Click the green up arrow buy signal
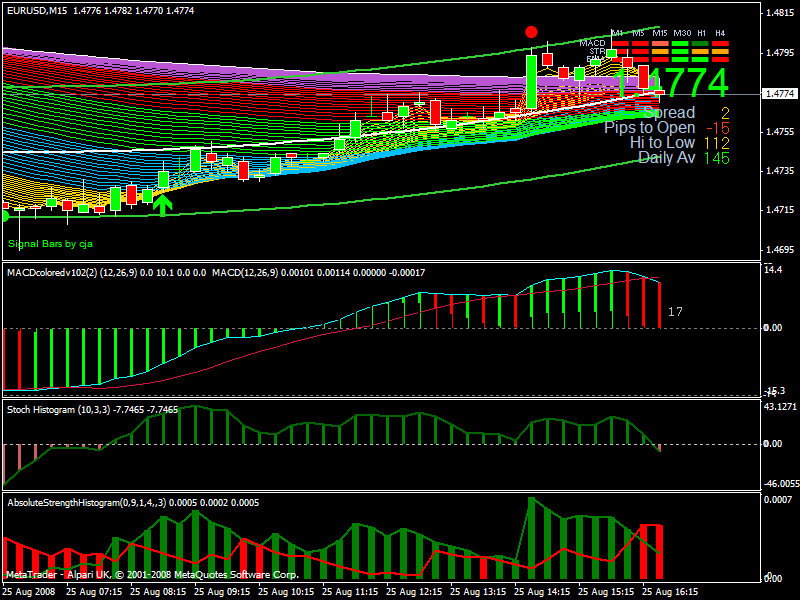This screenshot has width=800, height=600. [x=163, y=206]
